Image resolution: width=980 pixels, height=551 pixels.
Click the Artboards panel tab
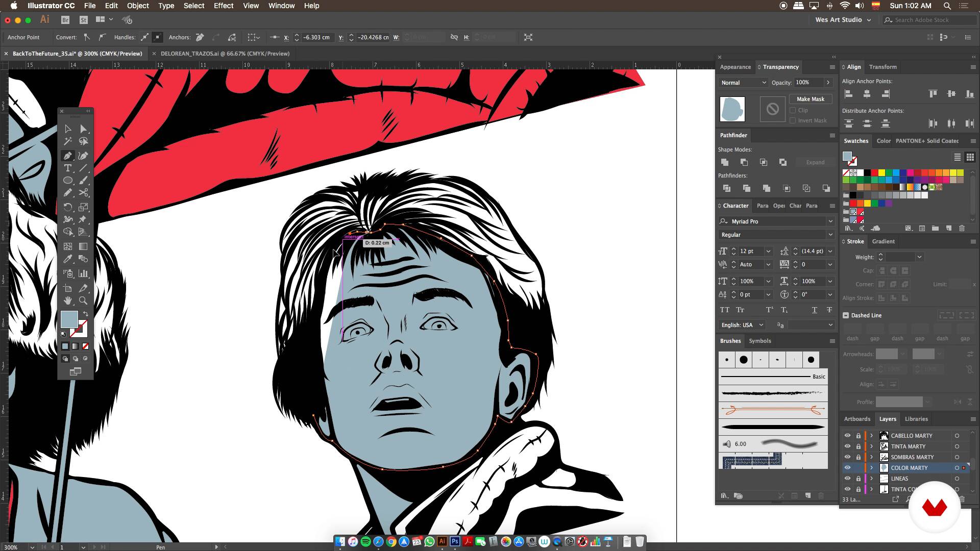point(857,419)
